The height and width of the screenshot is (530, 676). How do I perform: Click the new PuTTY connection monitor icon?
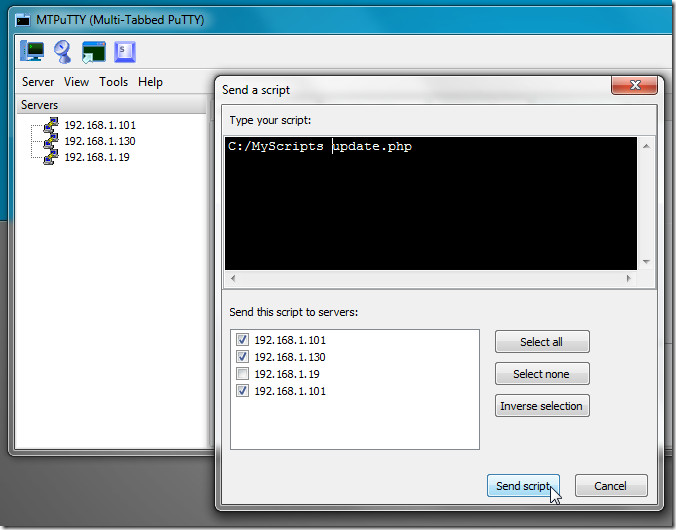click(x=32, y=52)
